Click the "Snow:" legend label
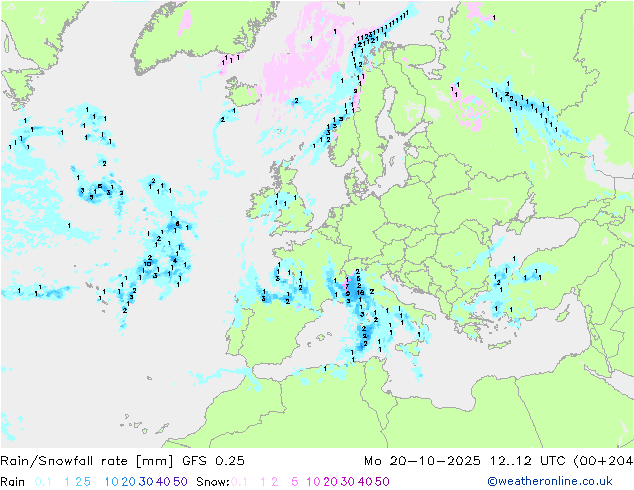Screen dimensions: 634x490 pyautogui.click(x=213, y=482)
